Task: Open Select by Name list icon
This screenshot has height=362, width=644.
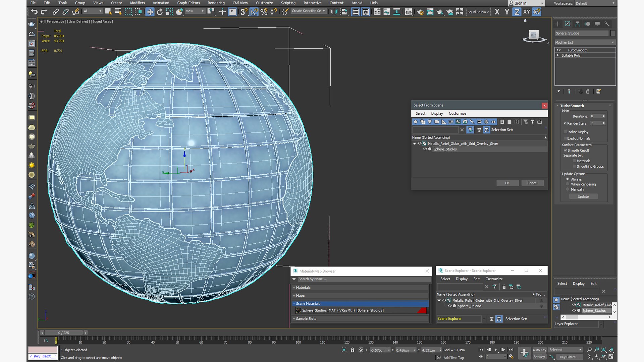Action: click(118, 12)
